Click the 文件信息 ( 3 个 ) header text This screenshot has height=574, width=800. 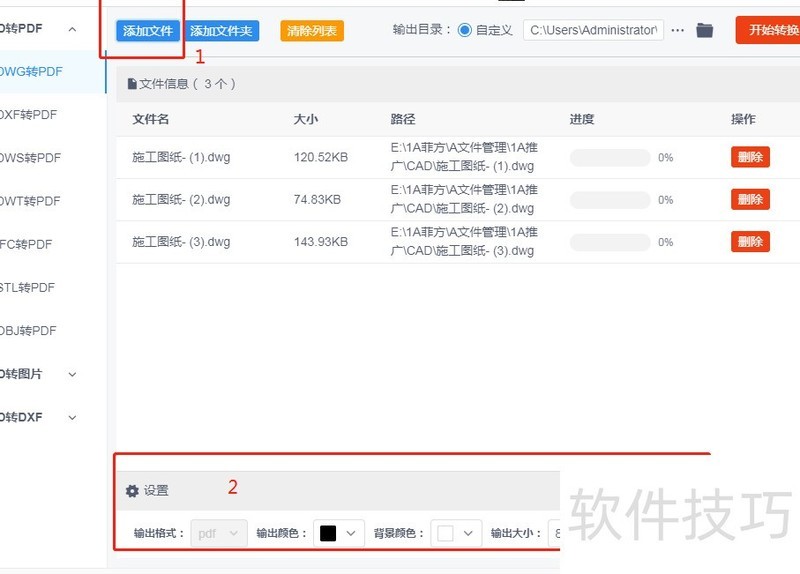187,84
